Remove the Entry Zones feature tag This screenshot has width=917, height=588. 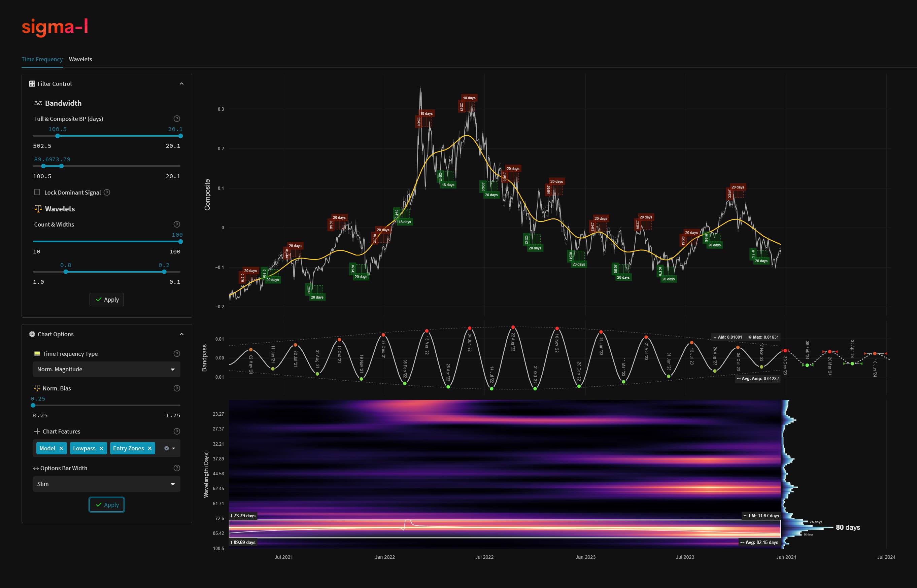pos(150,448)
